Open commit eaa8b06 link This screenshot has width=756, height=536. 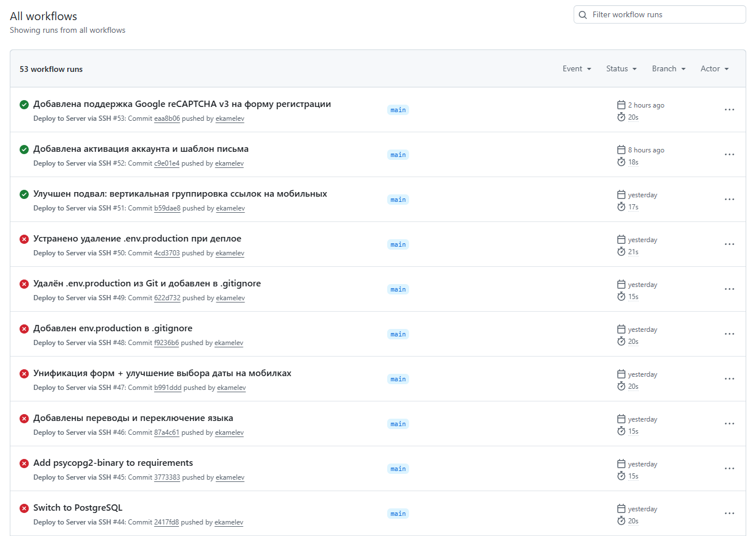click(167, 118)
